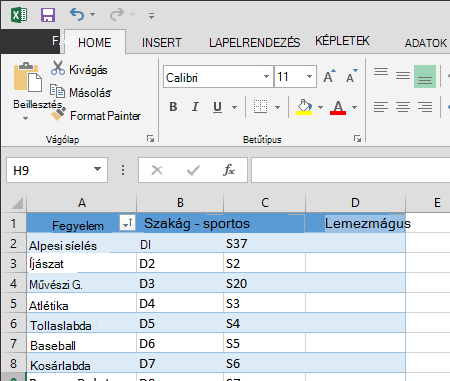Open font color dropdown arrow

(x=354, y=107)
